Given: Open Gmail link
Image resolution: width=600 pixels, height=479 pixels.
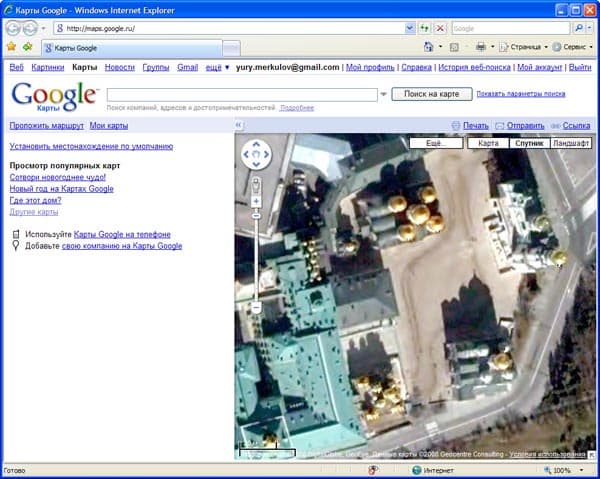Looking at the screenshot, I should 188,67.
